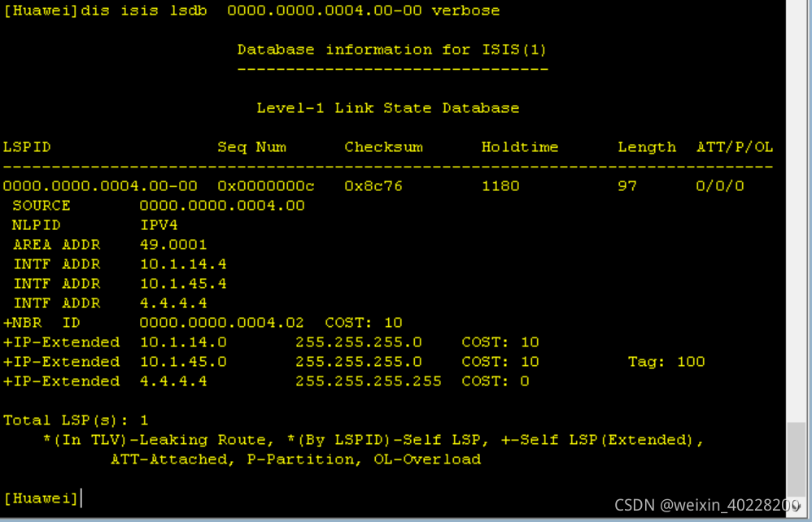Click IP-Extended prefix 10.1.14.0
Screen dimensions: 812x522
pyautogui.click(x=183, y=342)
